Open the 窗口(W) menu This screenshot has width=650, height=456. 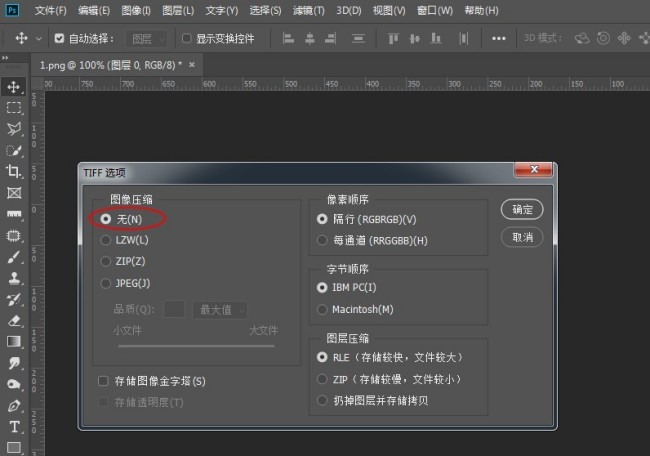click(x=435, y=10)
